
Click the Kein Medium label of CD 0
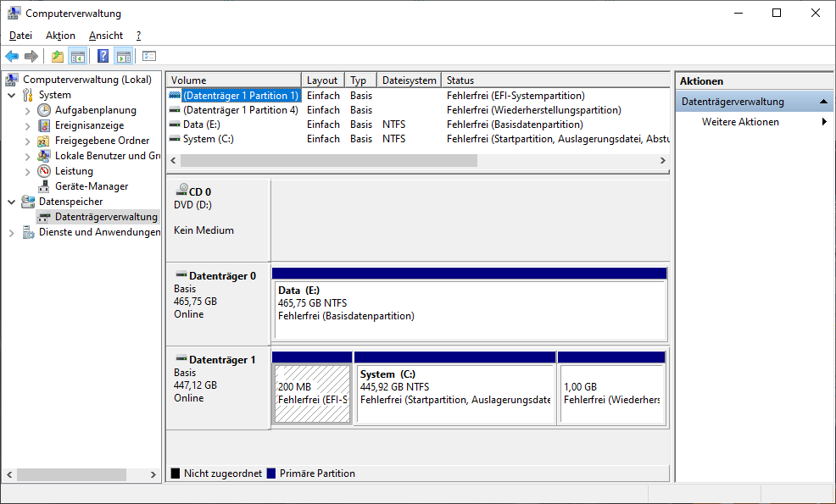click(203, 230)
